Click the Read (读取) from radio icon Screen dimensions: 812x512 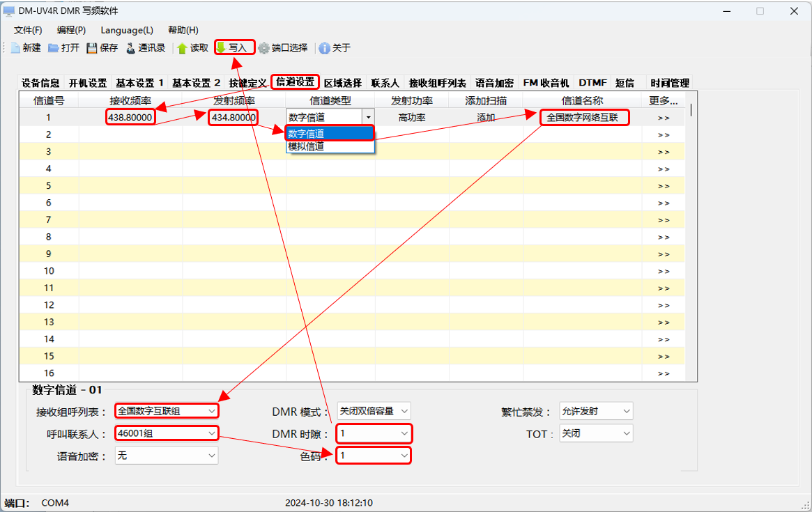click(183, 48)
